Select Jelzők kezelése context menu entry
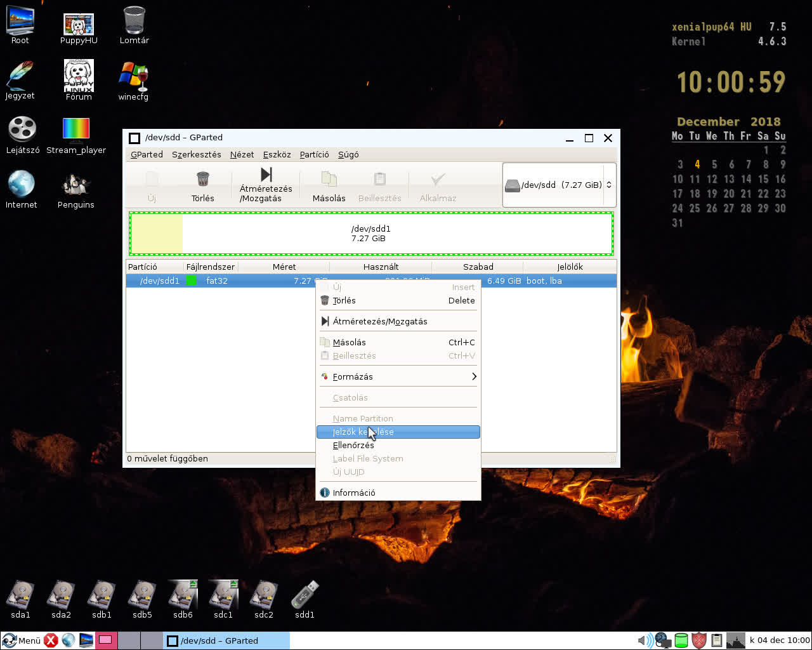812x650 pixels. [398, 432]
